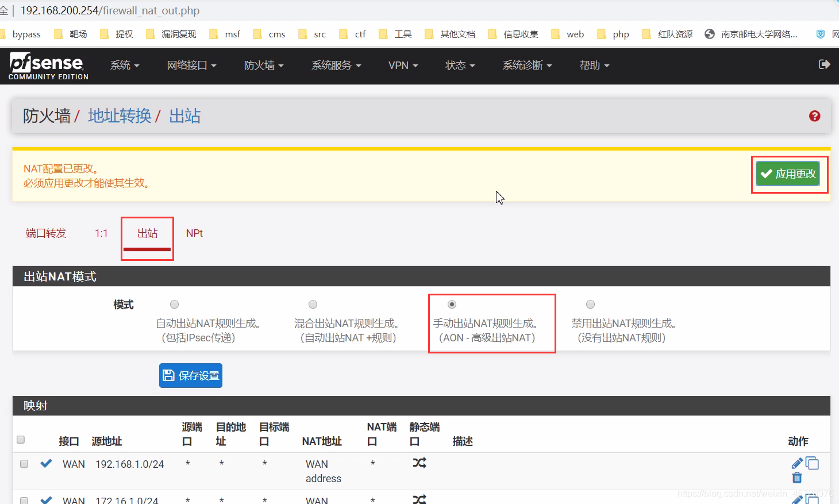The height and width of the screenshot is (504, 839).
Task: Click the 描述 column header
Action: (x=463, y=441)
